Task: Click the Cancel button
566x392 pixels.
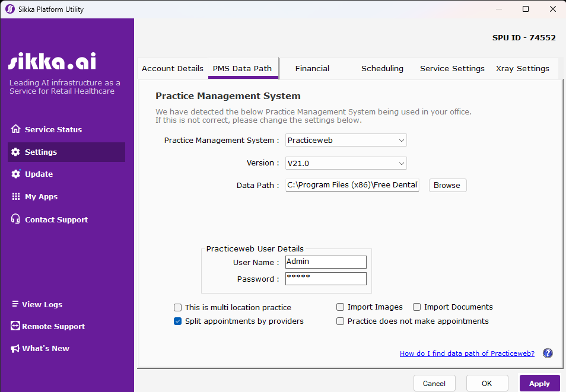Action: (434, 383)
